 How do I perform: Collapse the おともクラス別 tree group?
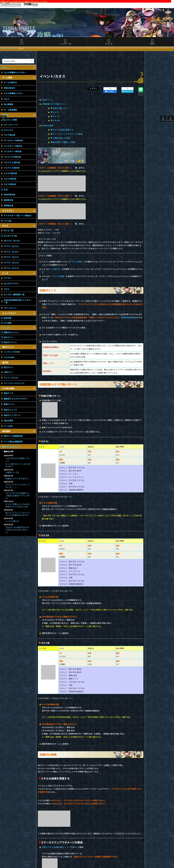tap(2, 236)
